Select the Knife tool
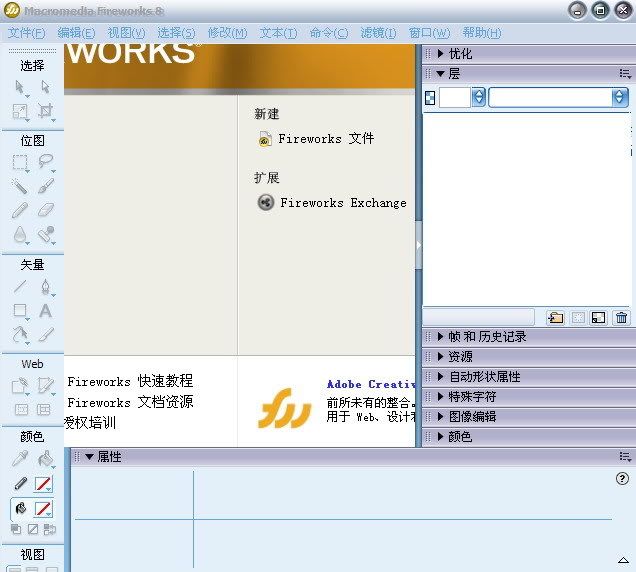The image size is (636, 572). point(45,335)
